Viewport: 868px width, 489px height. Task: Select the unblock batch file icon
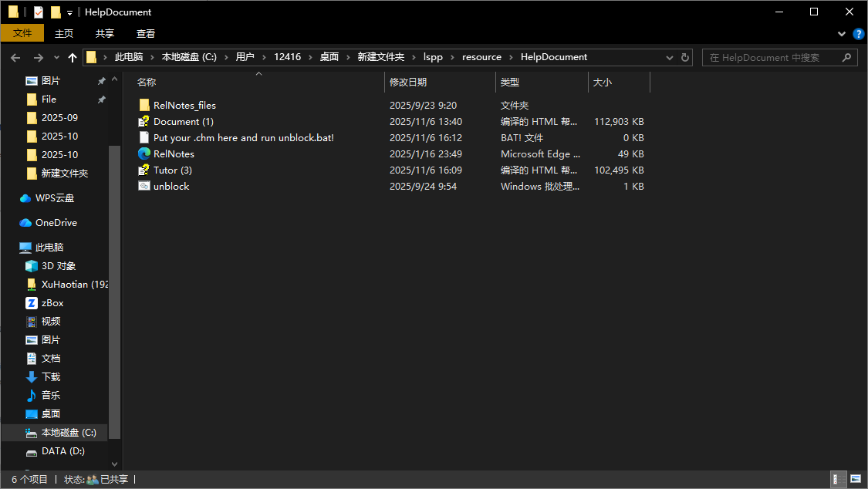144,186
